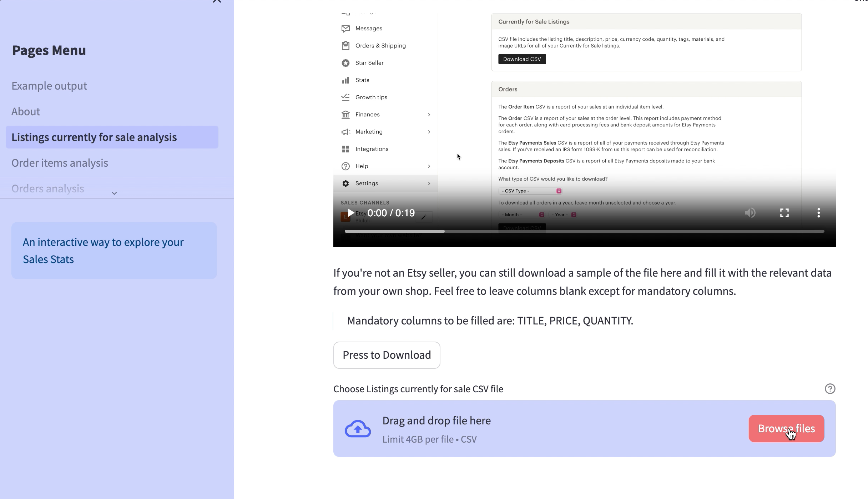Click the SALES CHANNELS label

[x=365, y=203]
